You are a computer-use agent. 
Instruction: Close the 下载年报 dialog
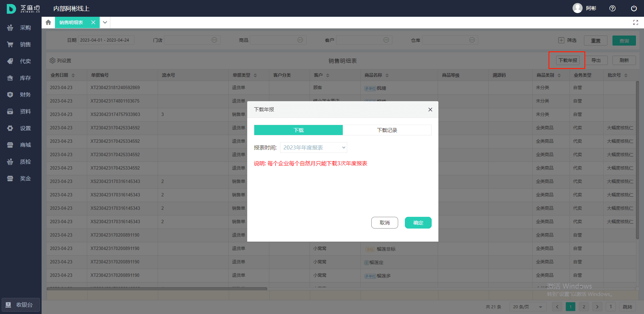tap(430, 110)
